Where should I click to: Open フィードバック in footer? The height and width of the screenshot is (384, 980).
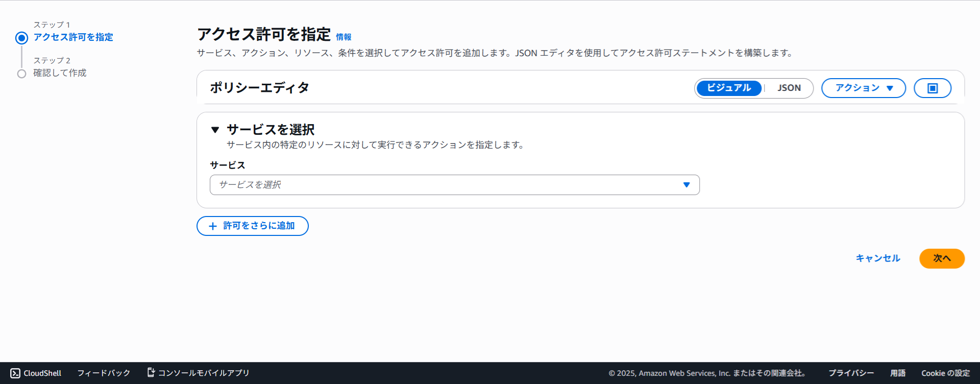click(104, 373)
